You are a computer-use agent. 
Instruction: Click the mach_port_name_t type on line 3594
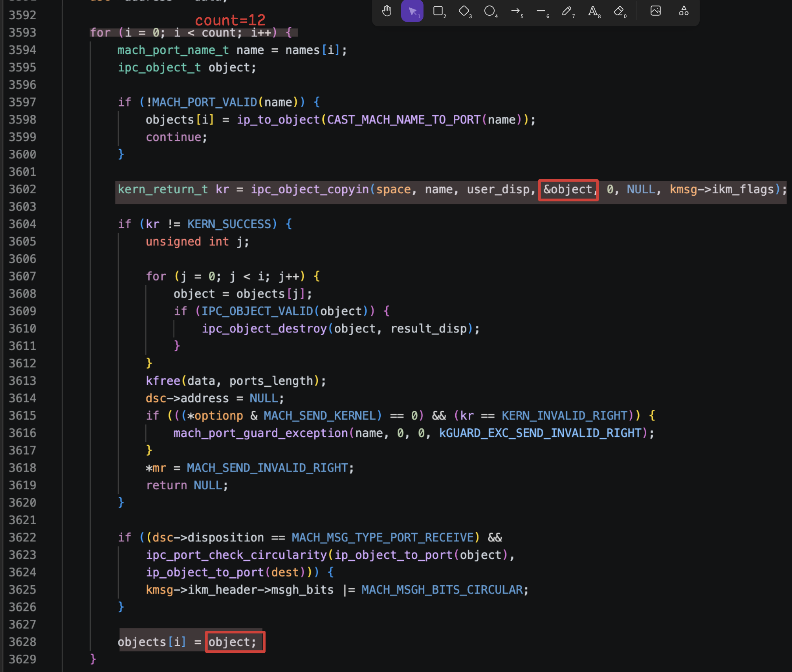point(173,50)
